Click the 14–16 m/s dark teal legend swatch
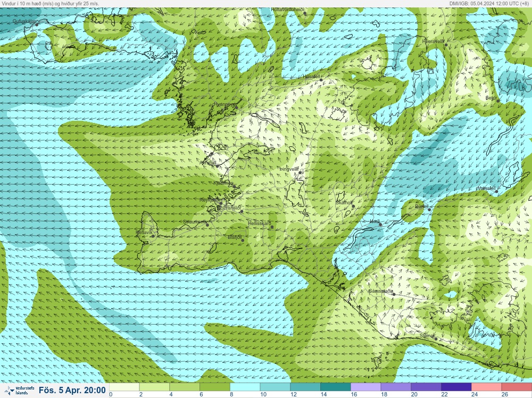Viewport: 532px width, 398px height. pyautogui.click(x=336, y=387)
